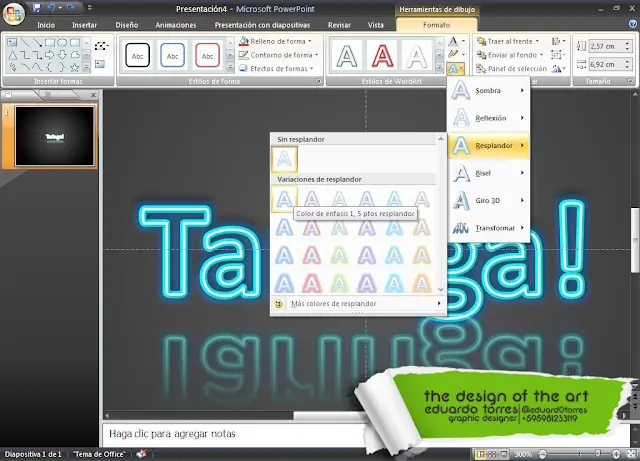
Task: Select slide 1 thumbnail in the panel
Action: [55, 136]
